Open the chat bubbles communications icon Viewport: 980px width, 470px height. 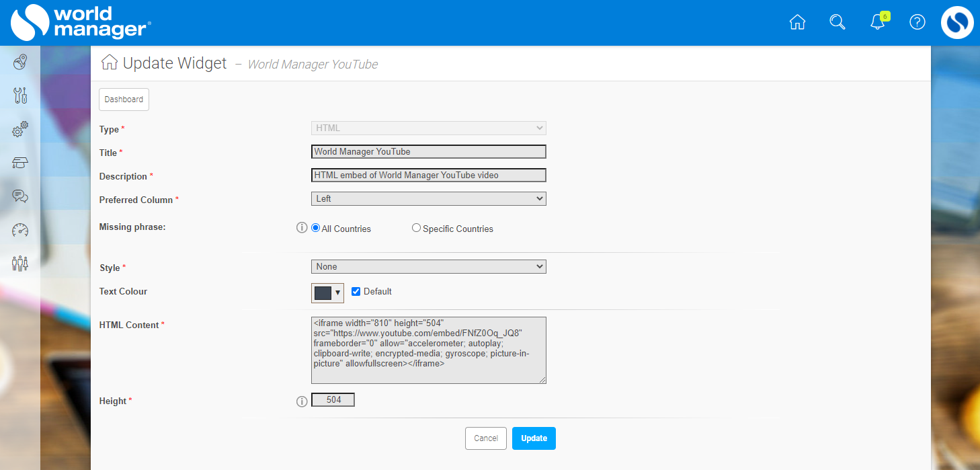[19, 196]
